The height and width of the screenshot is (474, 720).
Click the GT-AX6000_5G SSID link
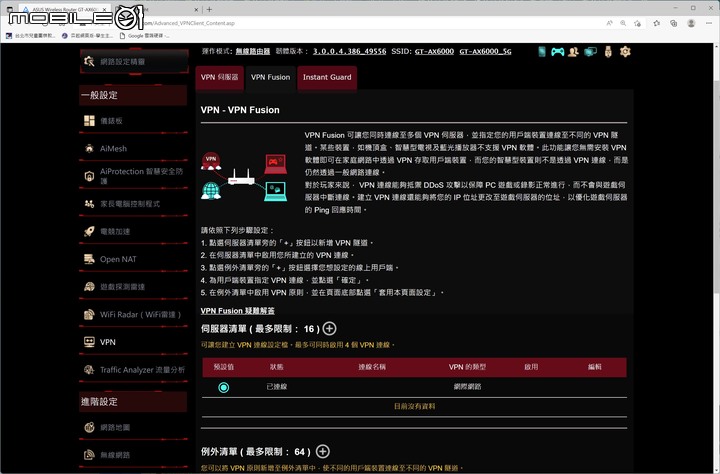coord(485,51)
